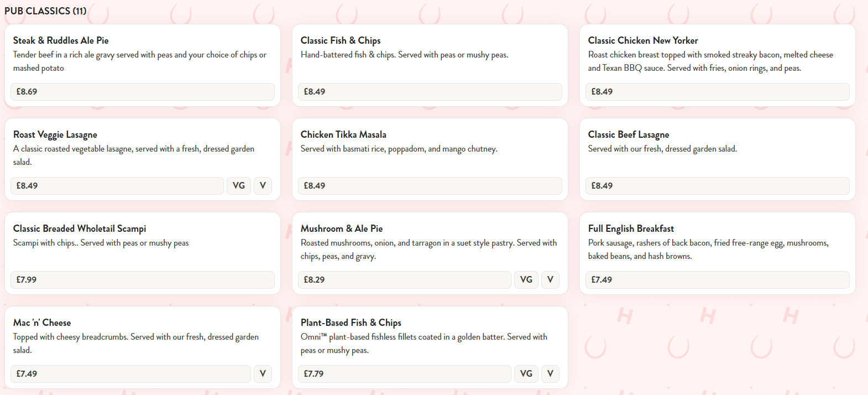Select the £8.49 Classic Fish & Chips price
The width and height of the screenshot is (868, 395).
430,92
